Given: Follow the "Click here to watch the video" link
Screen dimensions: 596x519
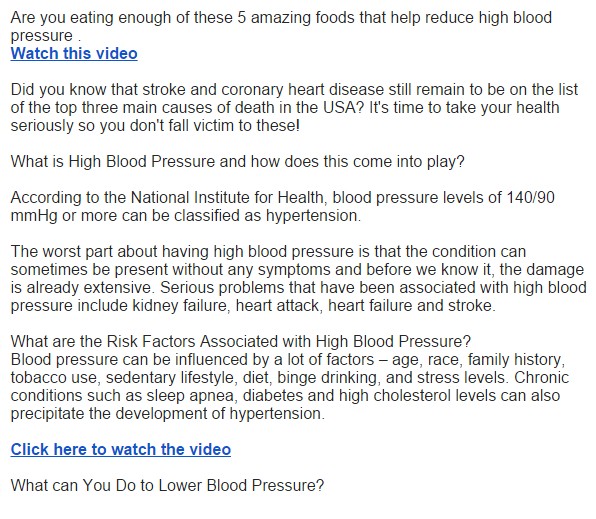Looking at the screenshot, I should pos(120,449).
